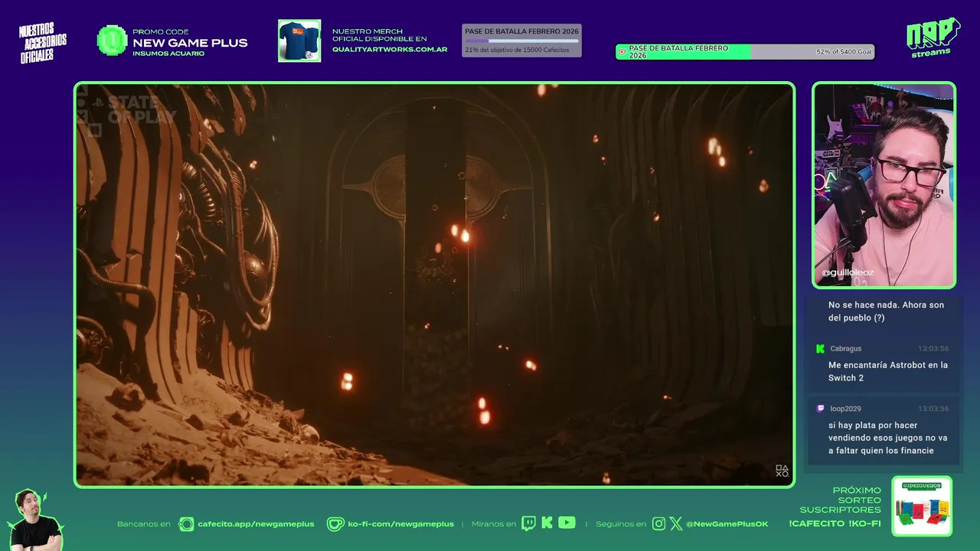Click the Kick badge beside Cabragus
This screenshot has height=551, width=980.
pyautogui.click(x=820, y=348)
